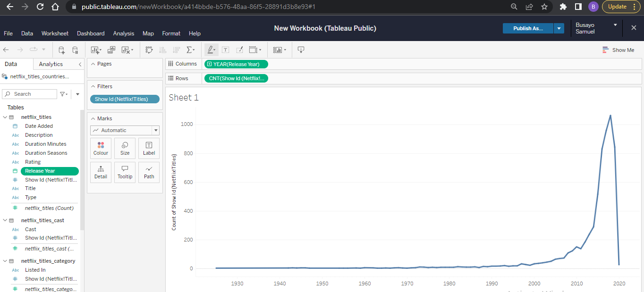Select the Date Added field
644x292 pixels.
(39, 126)
